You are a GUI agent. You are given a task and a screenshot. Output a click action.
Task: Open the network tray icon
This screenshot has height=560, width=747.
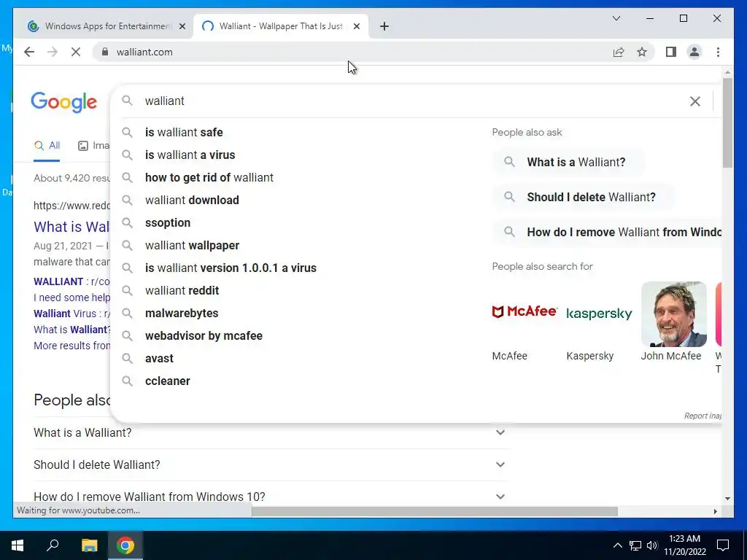[635, 545]
